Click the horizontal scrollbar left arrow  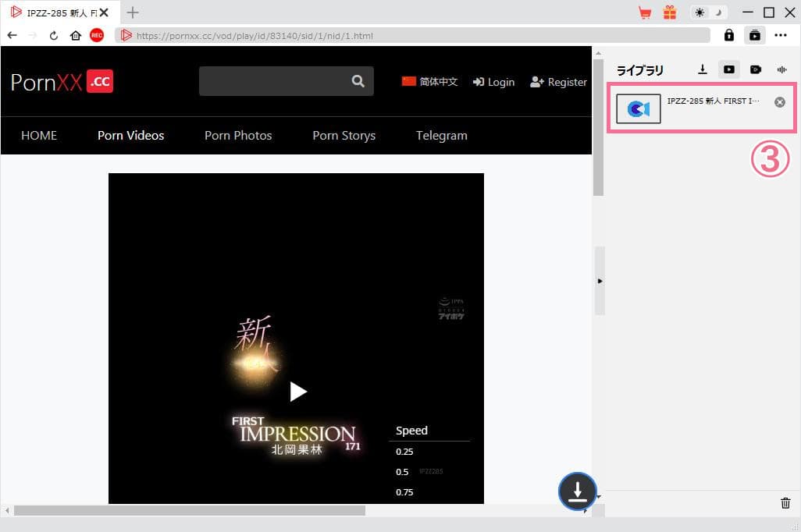(7, 510)
